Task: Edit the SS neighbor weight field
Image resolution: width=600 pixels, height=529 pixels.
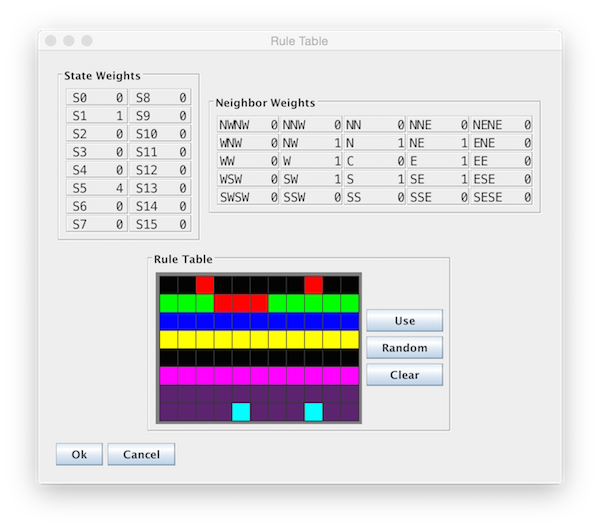Action: 375,197
